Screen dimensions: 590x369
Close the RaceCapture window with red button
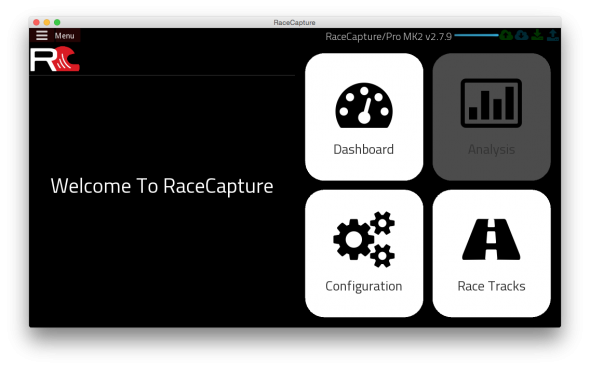36,22
